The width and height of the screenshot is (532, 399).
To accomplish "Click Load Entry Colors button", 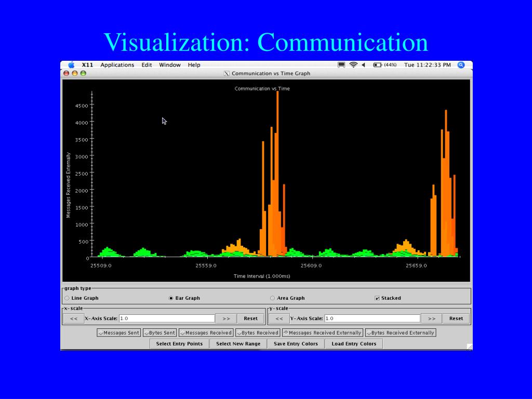I will click(354, 344).
